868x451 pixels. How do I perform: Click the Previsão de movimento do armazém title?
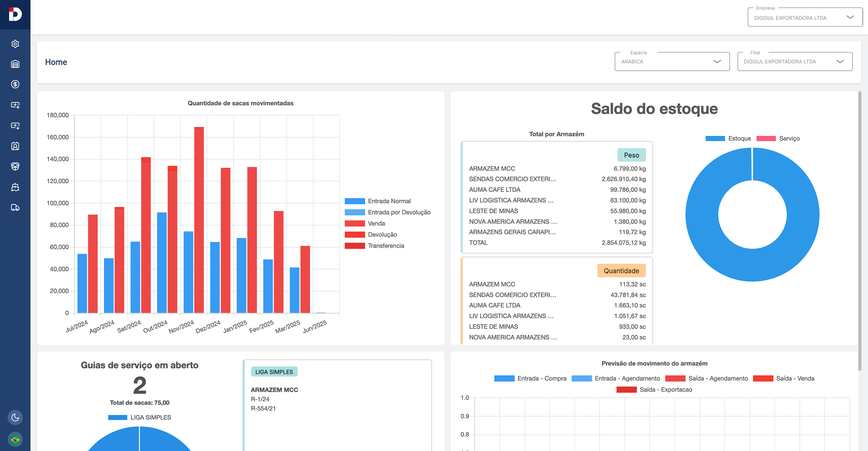click(x=654, y=363)
